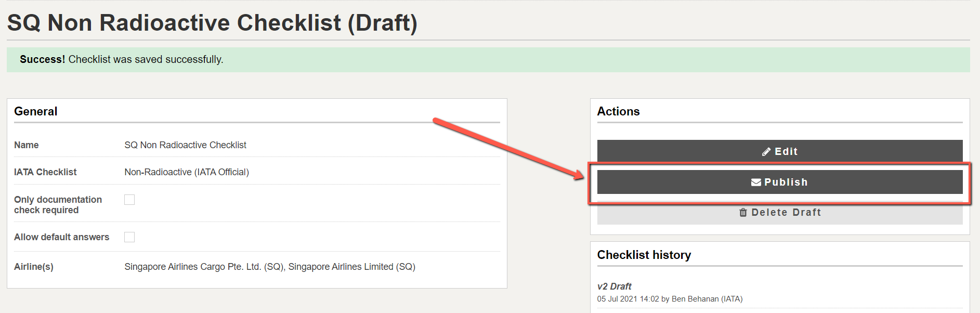Image resolution: width=980 pixels, height=313 pixels.
Task: Click the trash icon on Delete Draft
Action: 743,213
